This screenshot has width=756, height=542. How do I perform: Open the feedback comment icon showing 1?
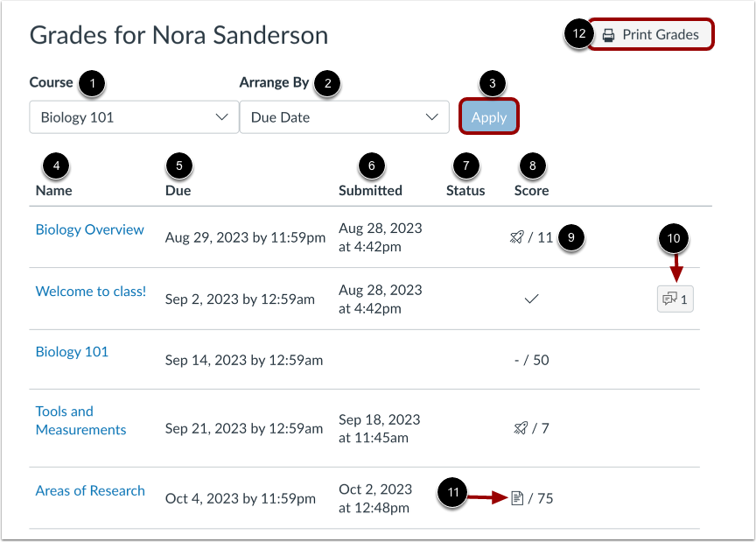click(675, 299)
